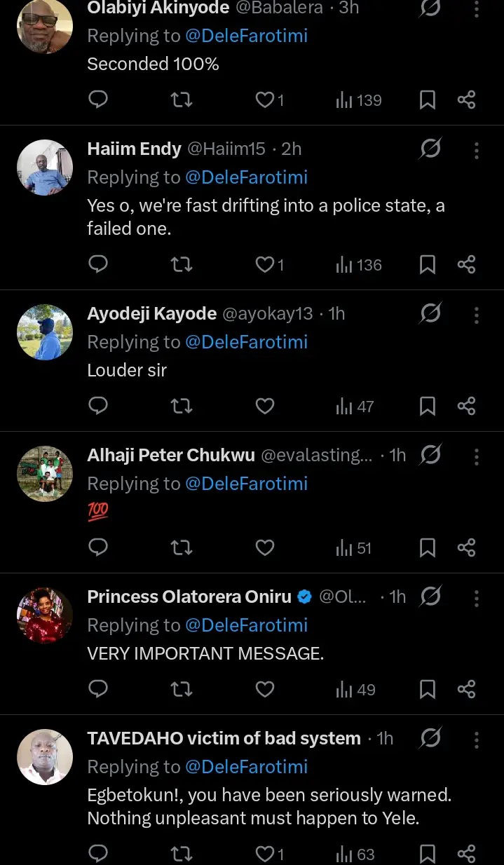View analytics showing 47 views

(355, 406)
